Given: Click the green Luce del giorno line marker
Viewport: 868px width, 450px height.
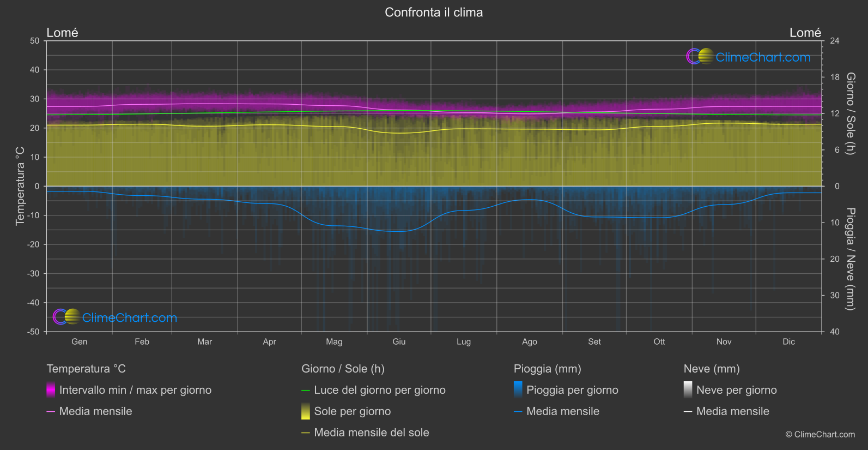Looking at the screenshot, I should point(306,391).
